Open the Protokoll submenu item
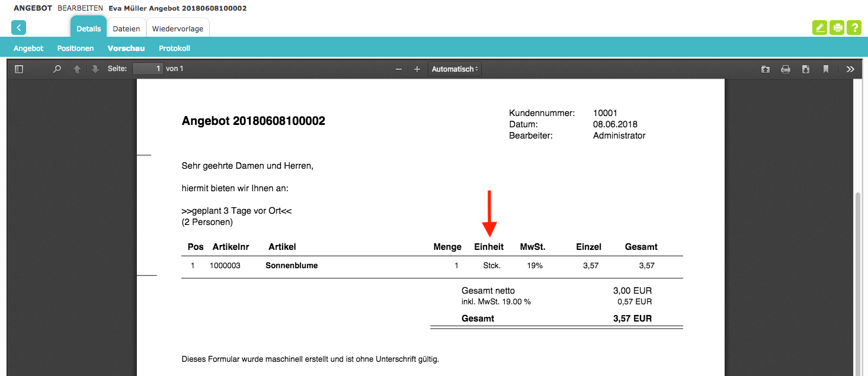This screenshot has height=376, width=868. click(174, 49)
